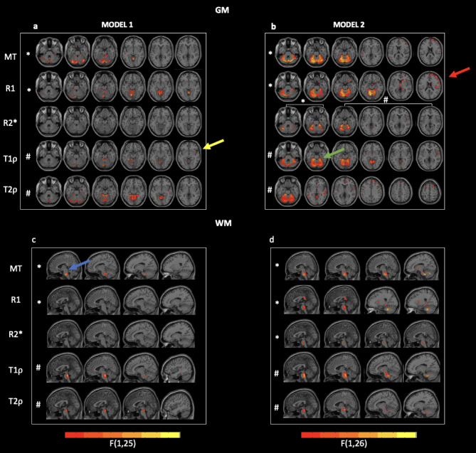Click the MT row label in panel a
Screen dimensions: 476x453
pos(11,57)
